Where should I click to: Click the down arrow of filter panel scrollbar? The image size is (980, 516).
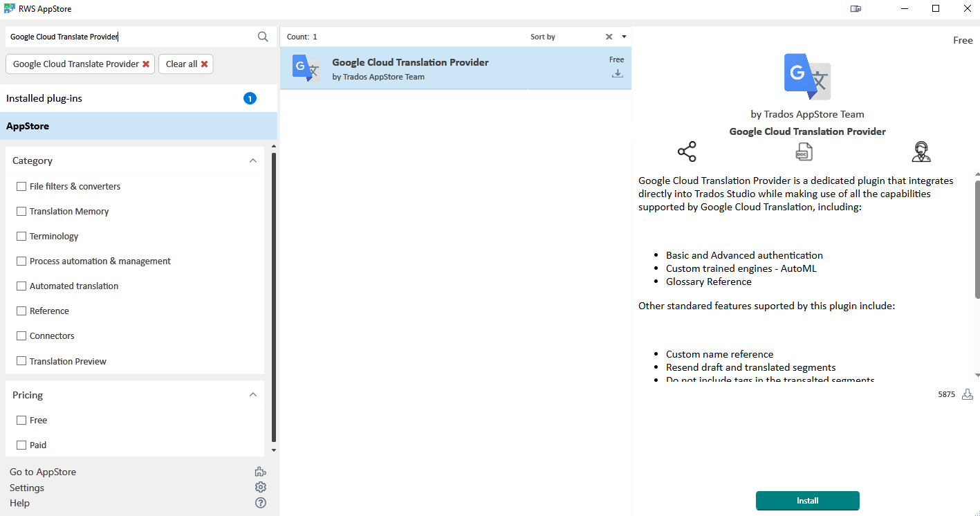274,450
